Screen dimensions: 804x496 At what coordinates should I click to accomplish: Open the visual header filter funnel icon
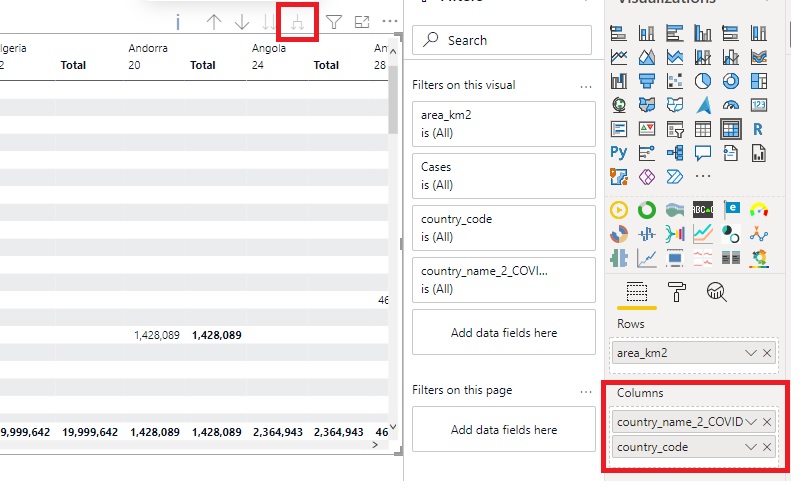click(x=334, y=22)
